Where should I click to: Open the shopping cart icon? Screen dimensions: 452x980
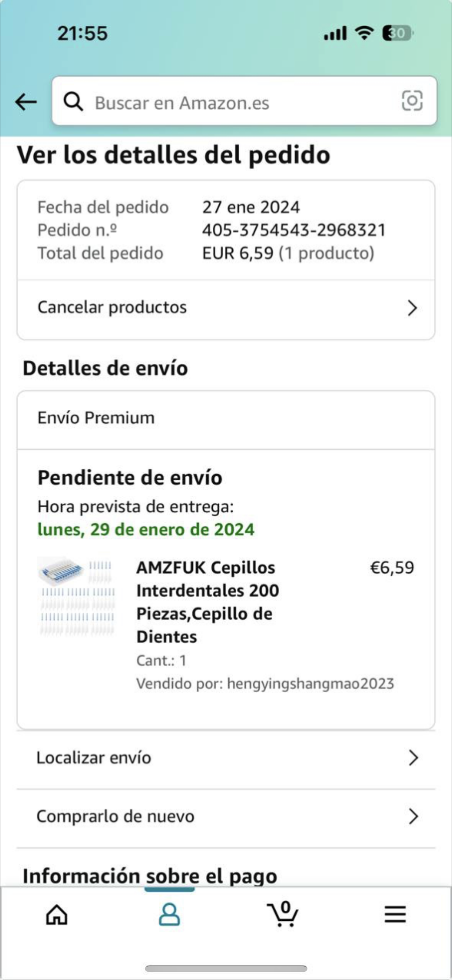point(282,914)
